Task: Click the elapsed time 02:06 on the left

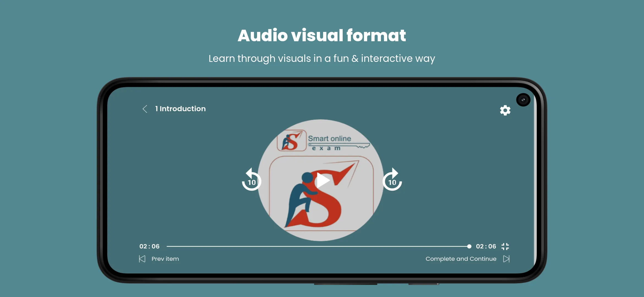Action: [149, 246]
